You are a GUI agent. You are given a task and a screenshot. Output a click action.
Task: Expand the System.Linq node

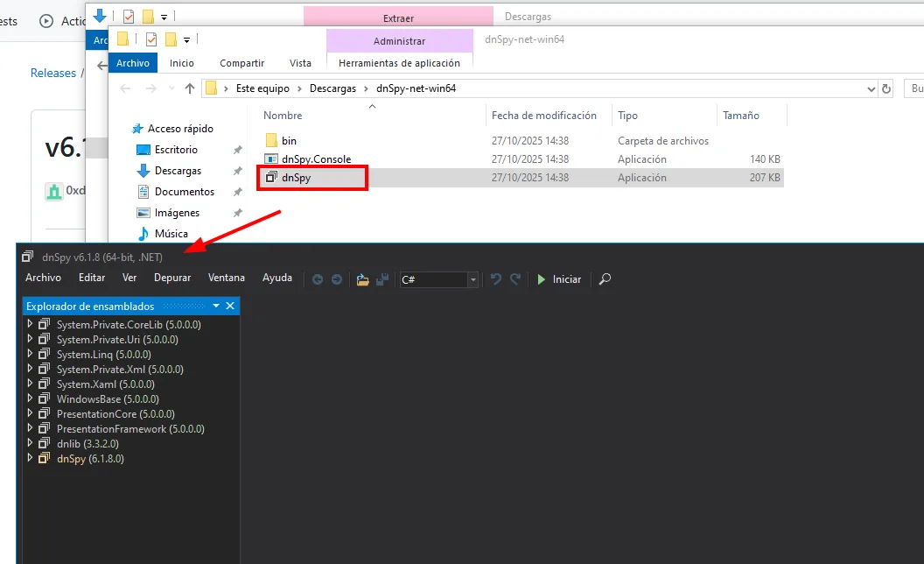tap(30, 354)
